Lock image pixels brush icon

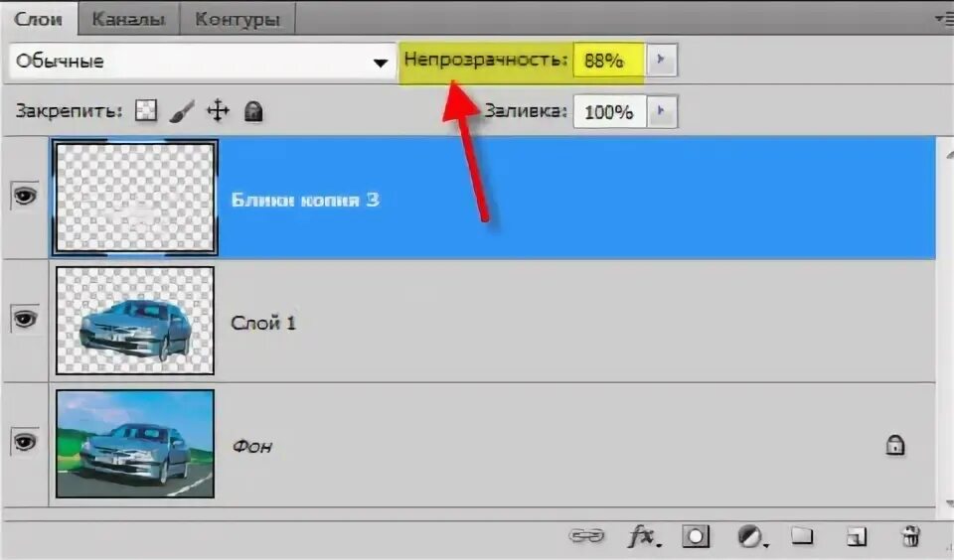(181, 110)
